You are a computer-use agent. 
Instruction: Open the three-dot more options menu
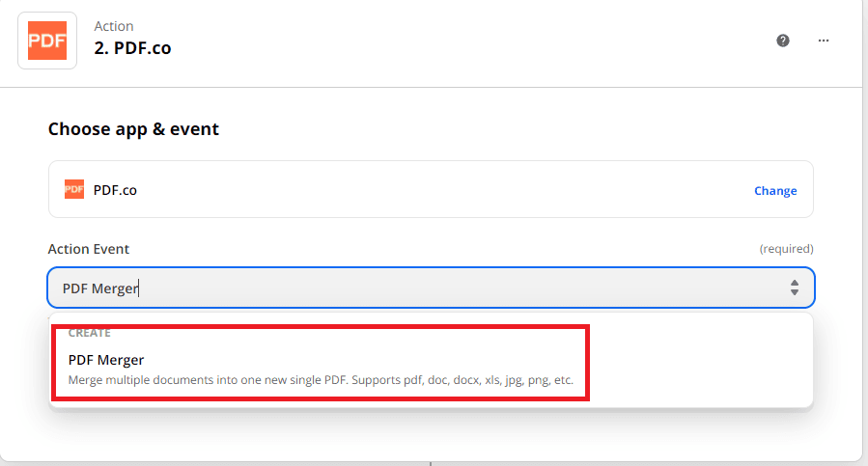point(824,41)
